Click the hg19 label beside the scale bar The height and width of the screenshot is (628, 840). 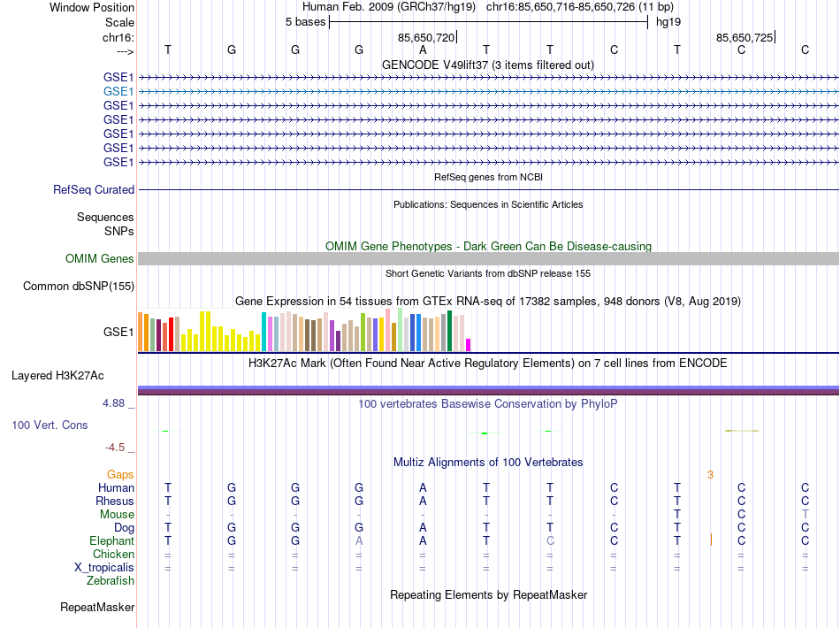coord(668,22)
